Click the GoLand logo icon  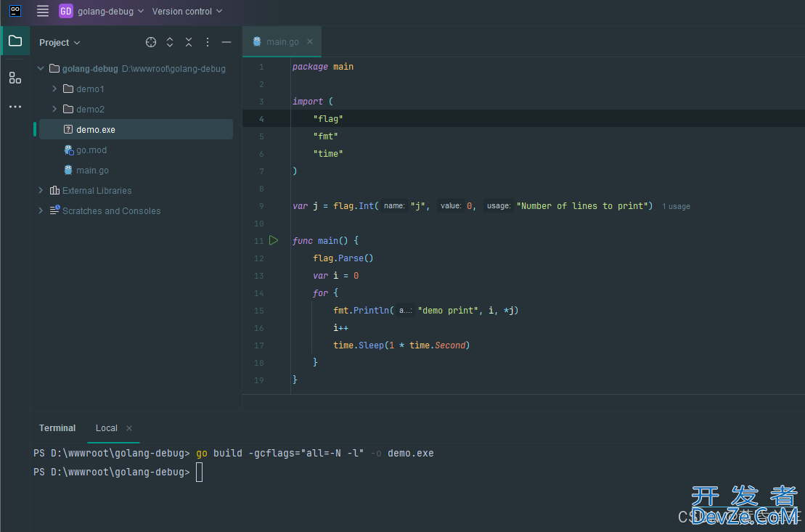click(15, 10)
